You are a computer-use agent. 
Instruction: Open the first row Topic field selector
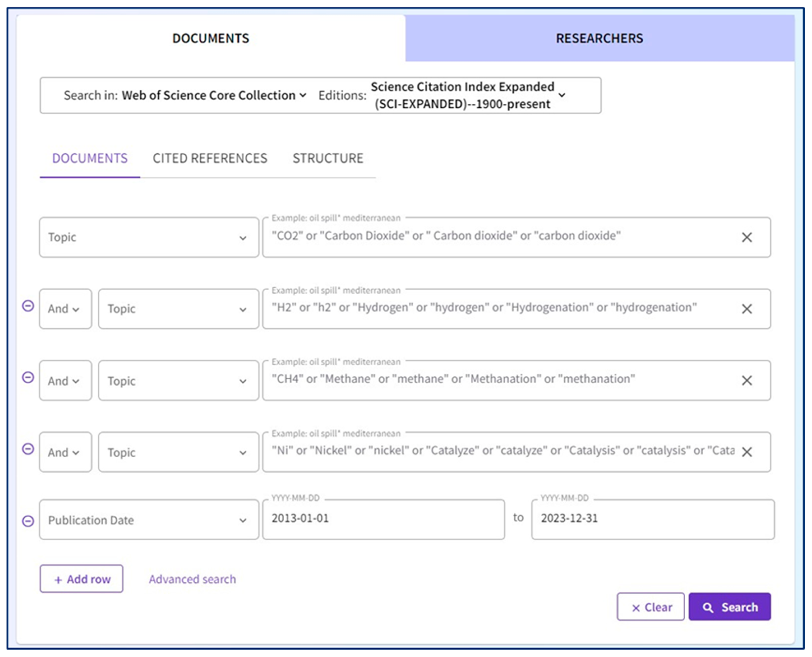149,237
